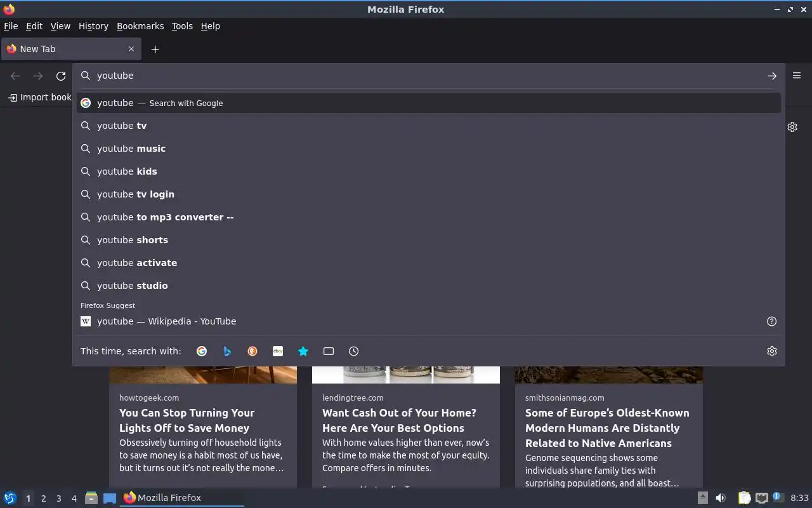Open the taskbar start menu icon
The height and width of the screenshot is (508, 812).
[x=10, y=498]
